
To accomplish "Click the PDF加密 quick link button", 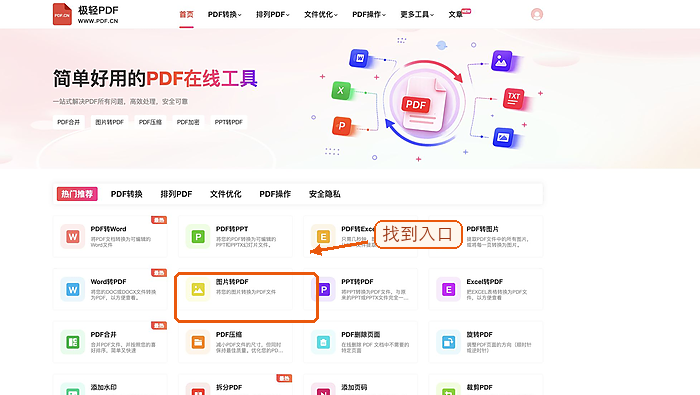I will 188,122.
